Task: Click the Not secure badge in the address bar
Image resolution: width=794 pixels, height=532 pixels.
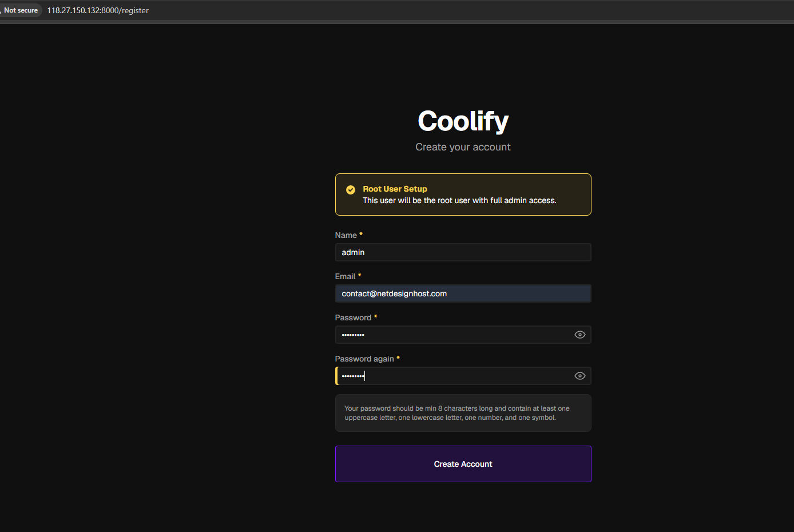Action: [x=21, y=10]
